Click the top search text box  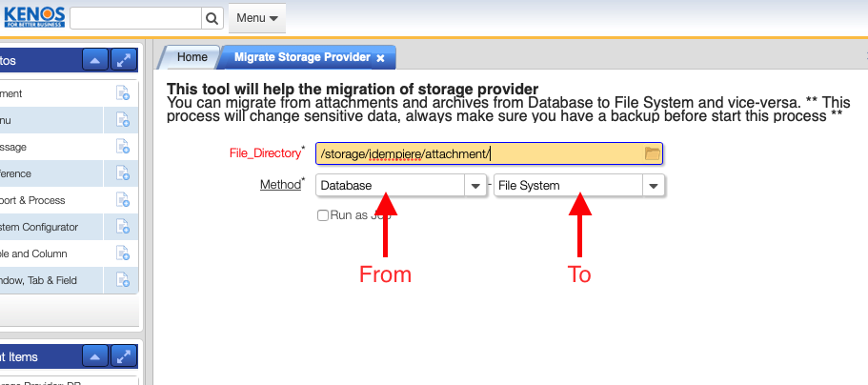click(134, 18)
